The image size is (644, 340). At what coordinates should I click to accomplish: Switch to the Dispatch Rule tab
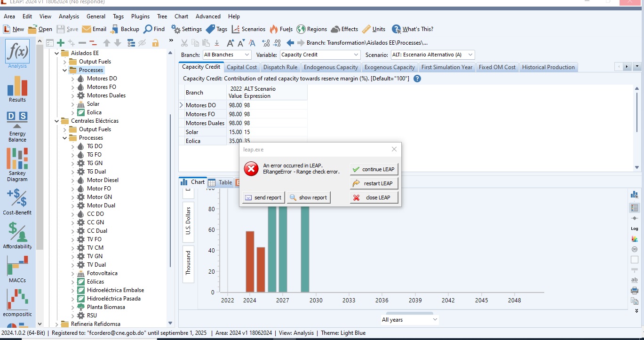coord(280,67)
